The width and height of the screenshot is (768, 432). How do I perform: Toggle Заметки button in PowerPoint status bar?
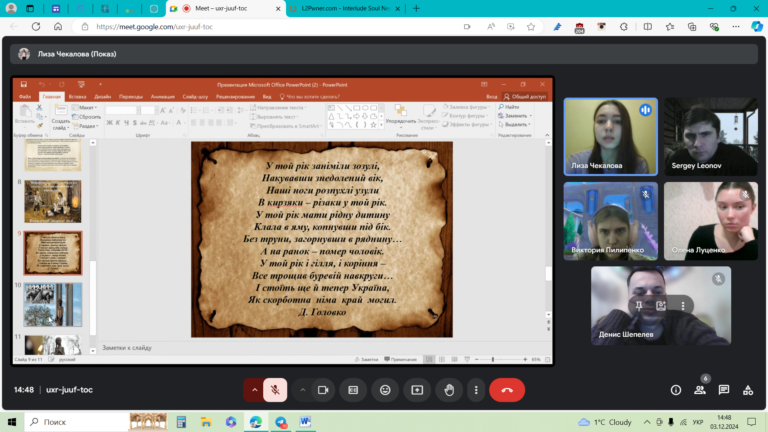[x=366, y=360]
